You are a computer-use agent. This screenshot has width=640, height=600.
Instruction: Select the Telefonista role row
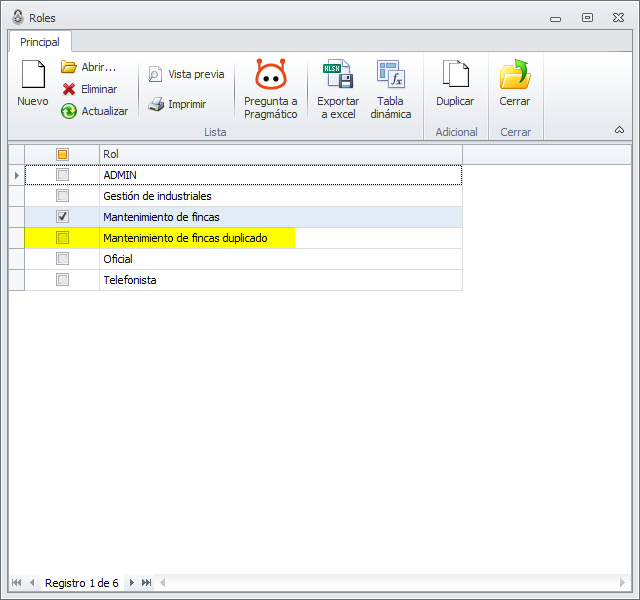point(244,280)
